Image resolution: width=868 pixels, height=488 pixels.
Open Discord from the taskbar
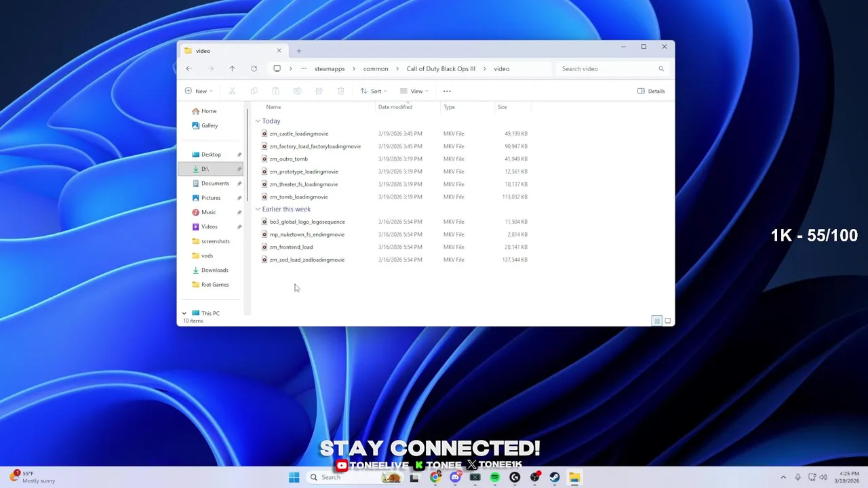(455, 477)
